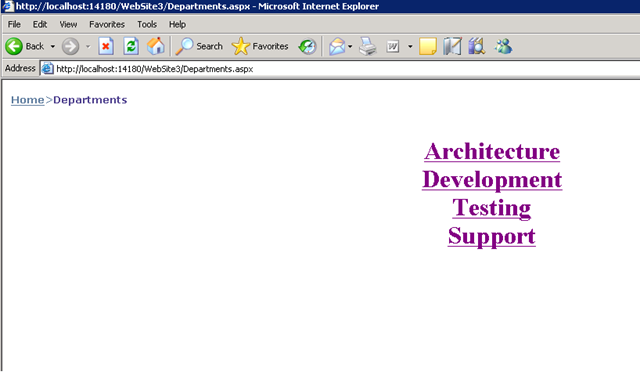Image resolution: width=640 pixels, height=372 pixels.
Task: Open the Favorites menu in menu bar
Action: [x=107, y=25]
